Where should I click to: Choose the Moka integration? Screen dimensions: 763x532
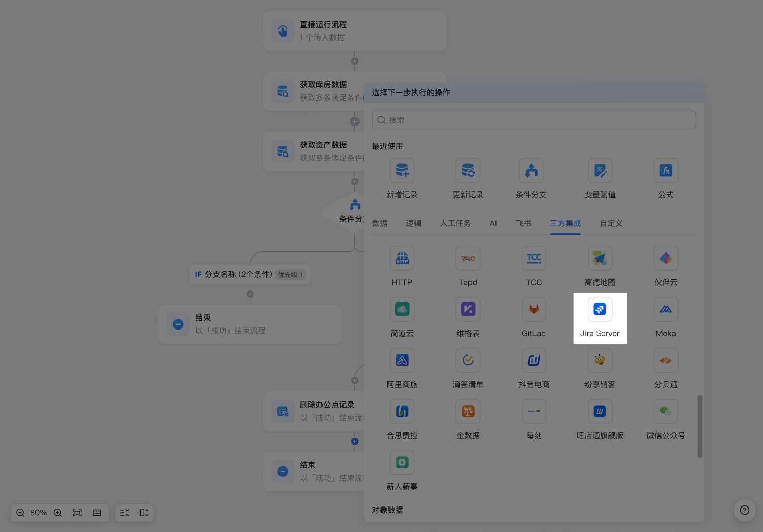666,318
